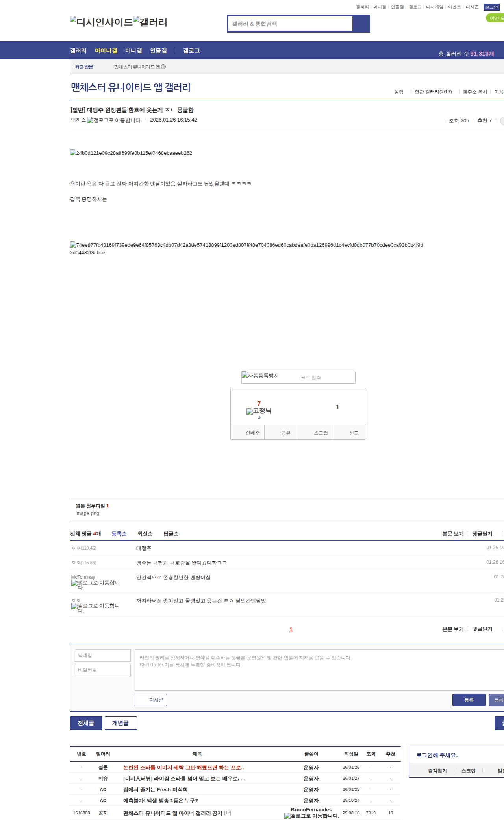Click the post author 맹까스
This screenshot has height=820, width=504.
pyautogui.click(x=78, y=120)
